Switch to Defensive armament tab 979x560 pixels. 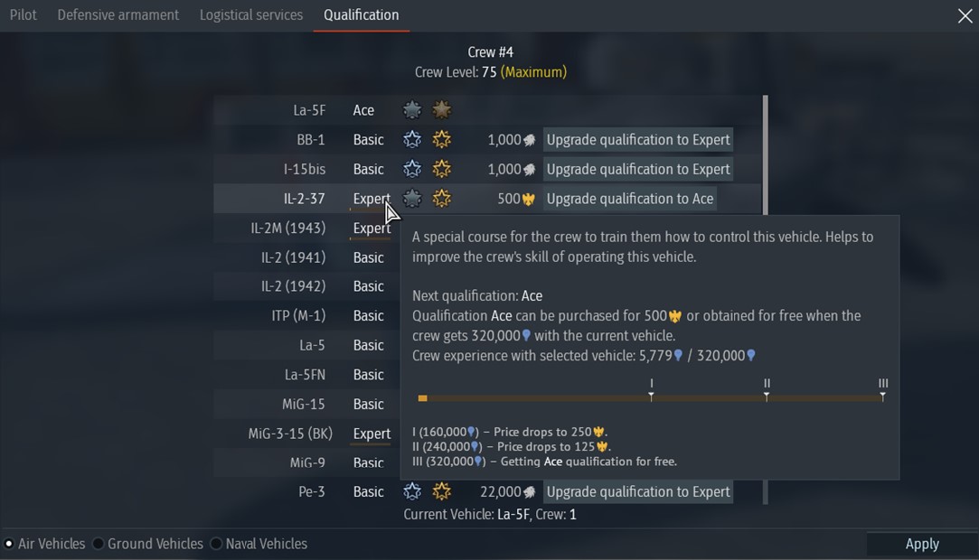(x=118, y=15)
